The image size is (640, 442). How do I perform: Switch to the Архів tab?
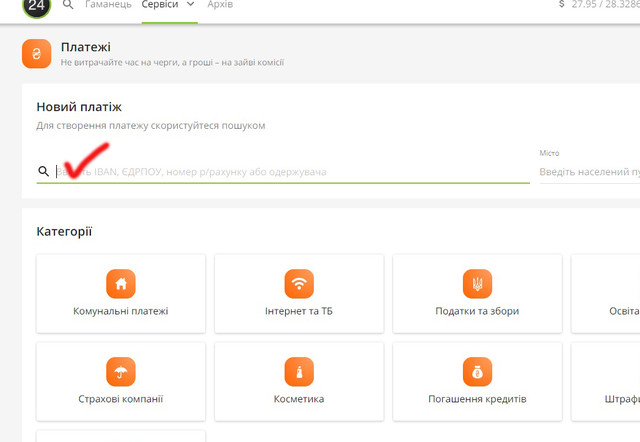click(220, 5)
